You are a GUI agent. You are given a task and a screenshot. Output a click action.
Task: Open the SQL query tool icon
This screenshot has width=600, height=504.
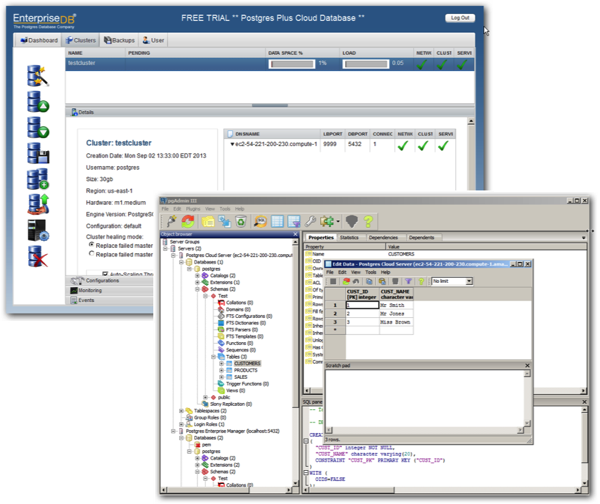click(x=261, y=221)
